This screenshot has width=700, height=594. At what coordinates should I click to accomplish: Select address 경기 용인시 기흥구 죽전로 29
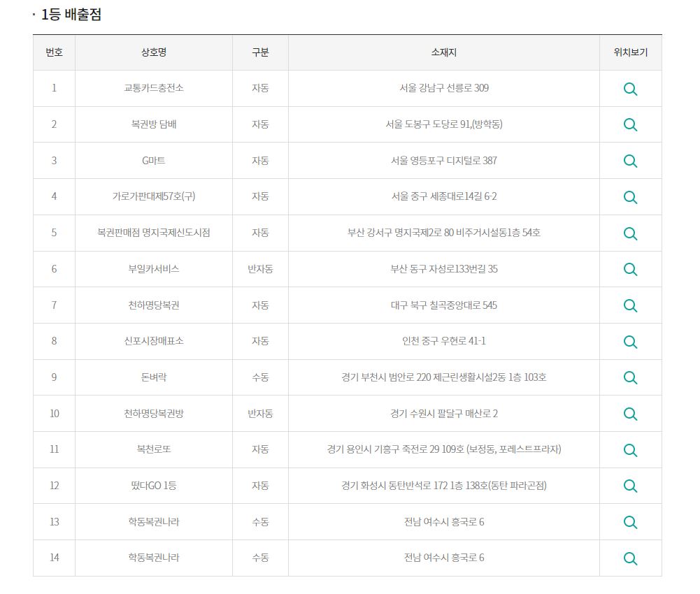click(x=383, y=449)
